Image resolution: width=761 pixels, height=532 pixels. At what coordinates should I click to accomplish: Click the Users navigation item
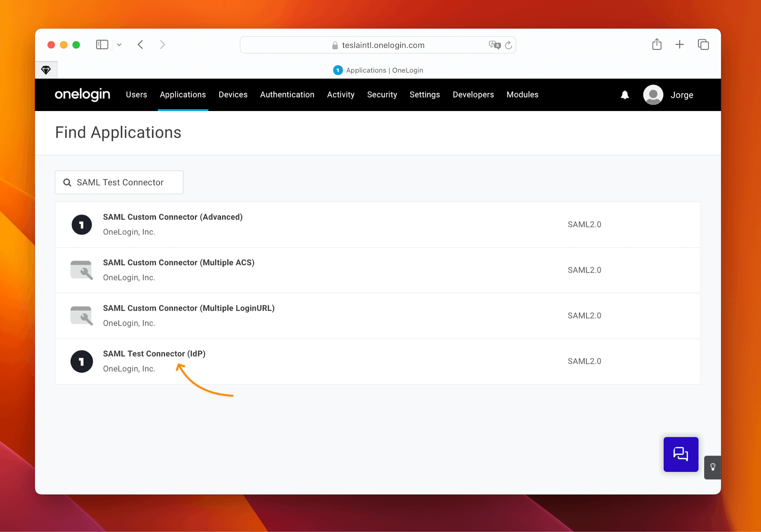(x=136, y=95)
